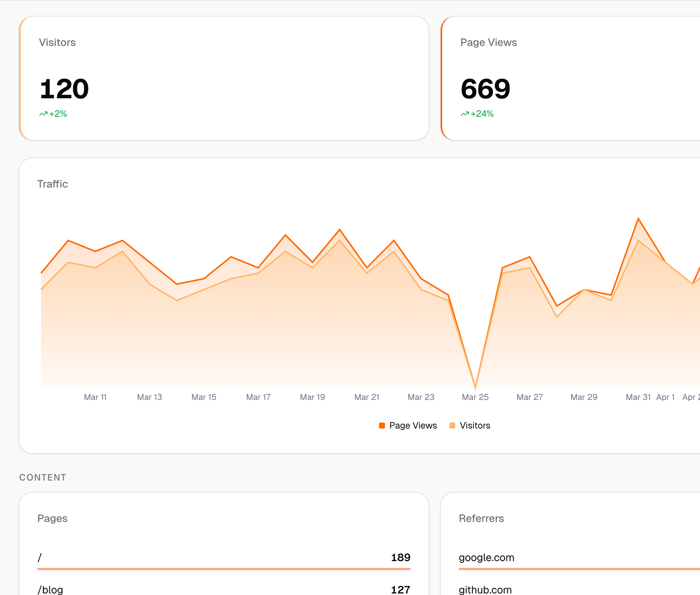The width and height of the screenshot is (700, 595).
Task: Select the Page Views metric card
Action: coord(570,78)
